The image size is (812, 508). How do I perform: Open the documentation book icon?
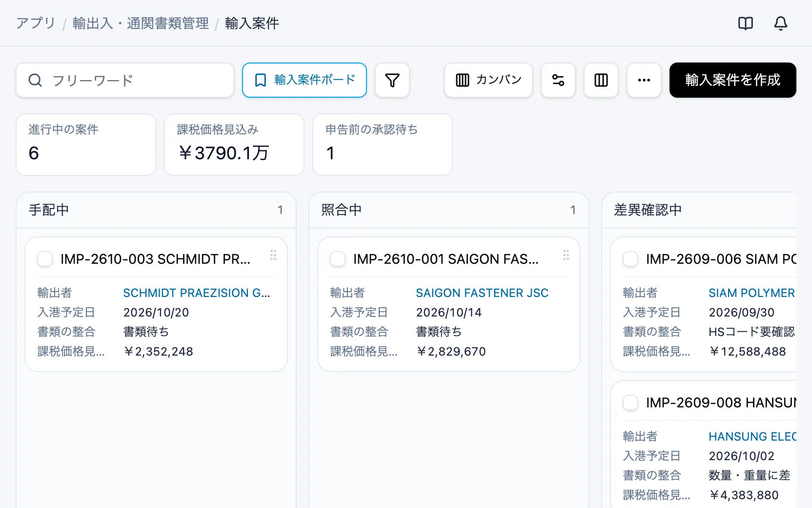click(746, 23)
